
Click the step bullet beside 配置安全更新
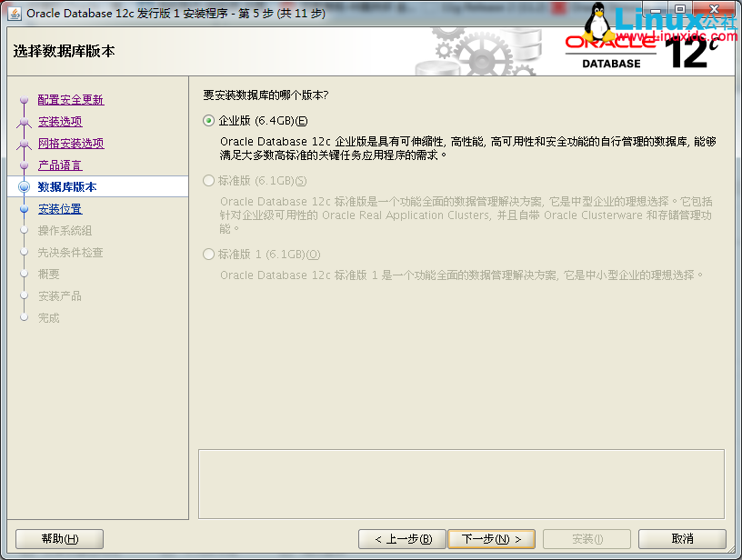pyautogui.click(x=25, y=100)
